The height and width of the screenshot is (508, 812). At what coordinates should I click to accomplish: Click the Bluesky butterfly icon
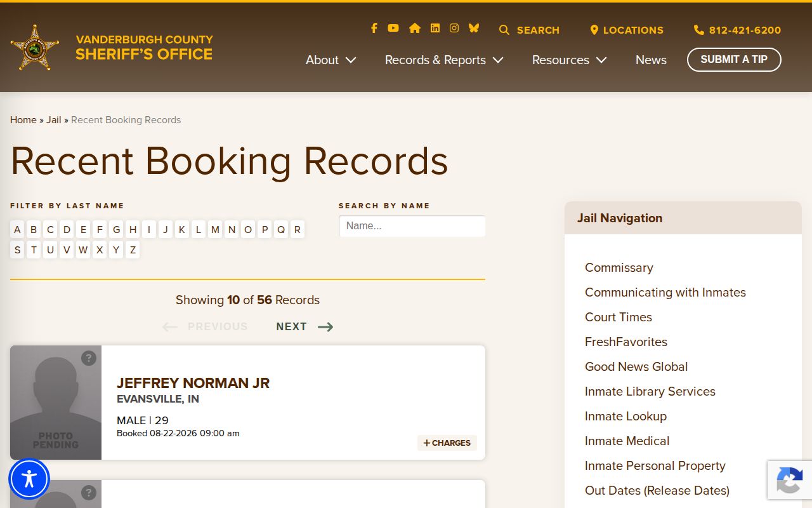pyautogui.click(x=474, y=28)
